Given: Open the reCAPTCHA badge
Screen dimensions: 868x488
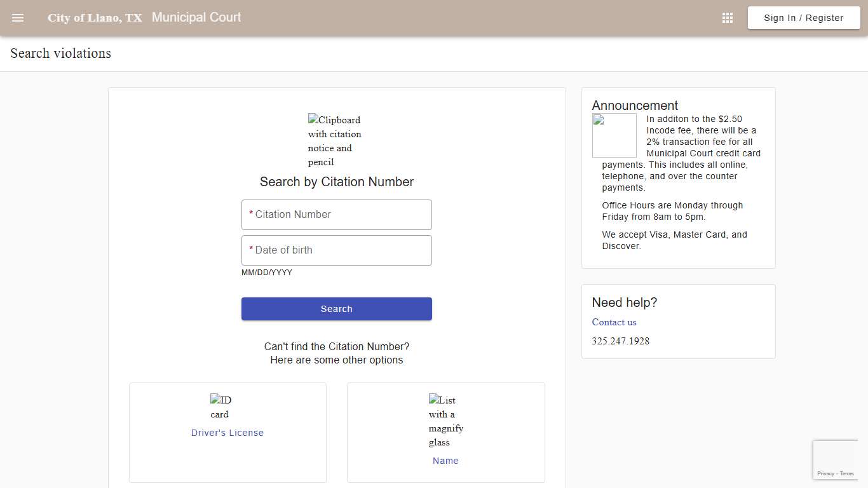Looking at the screenshot, I should point(836,459).
